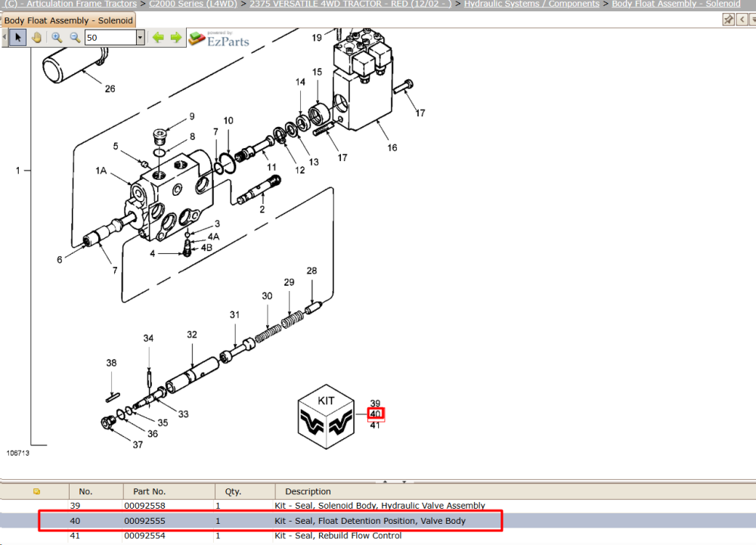The width and height of the screenshot is (756, 545).
Task: Click callout number 12 in diagram
Action: tap(300, 170)
